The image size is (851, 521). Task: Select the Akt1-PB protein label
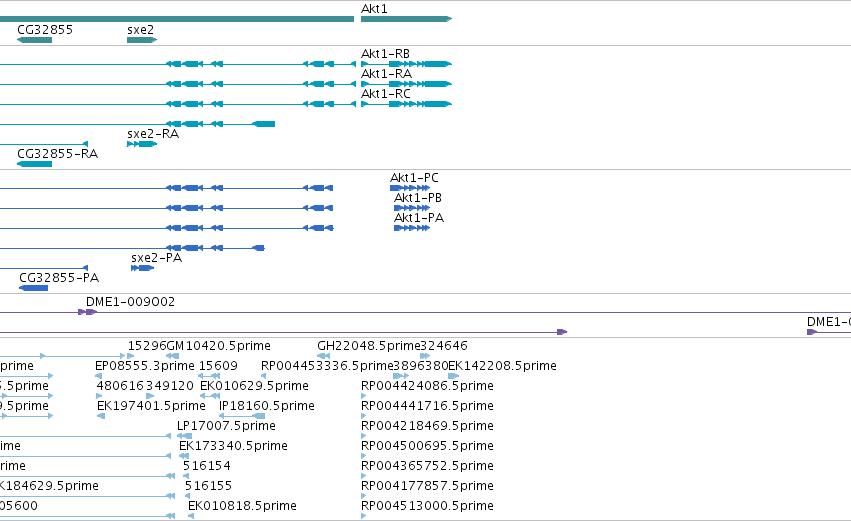point(418,198)
